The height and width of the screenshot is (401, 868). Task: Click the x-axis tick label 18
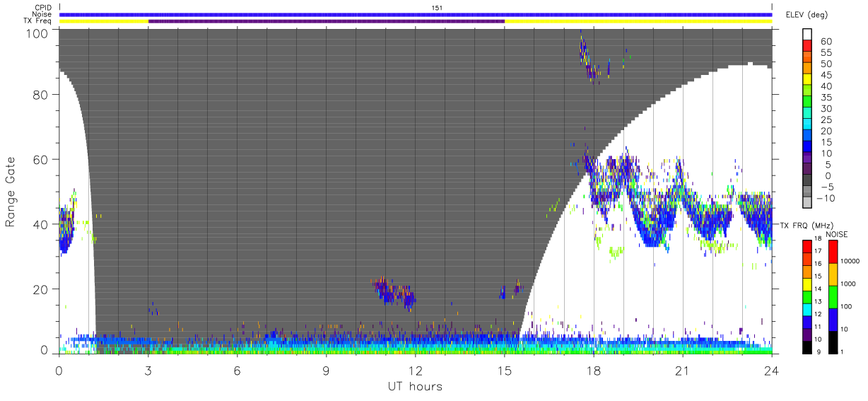(594, 371)
